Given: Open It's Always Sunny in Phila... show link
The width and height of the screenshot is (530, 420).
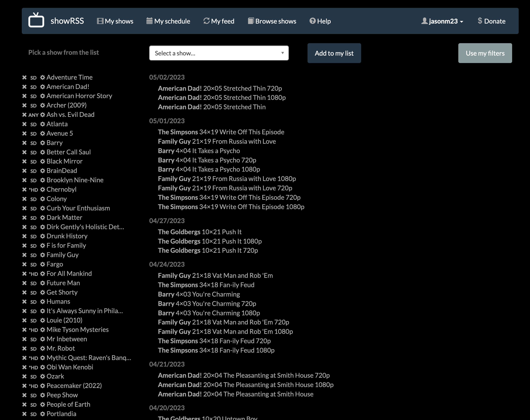Looking at the screenshot, I should pyautogui.click(x=85, y=311).
